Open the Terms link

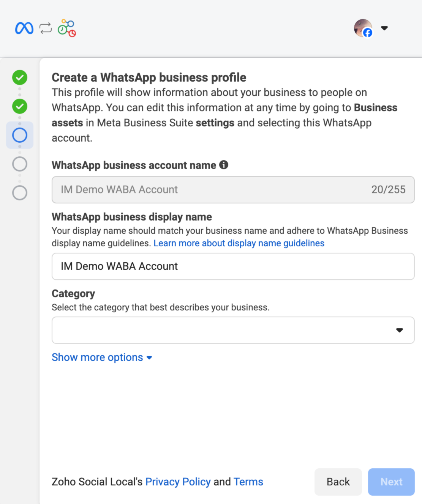click(248, 482)
